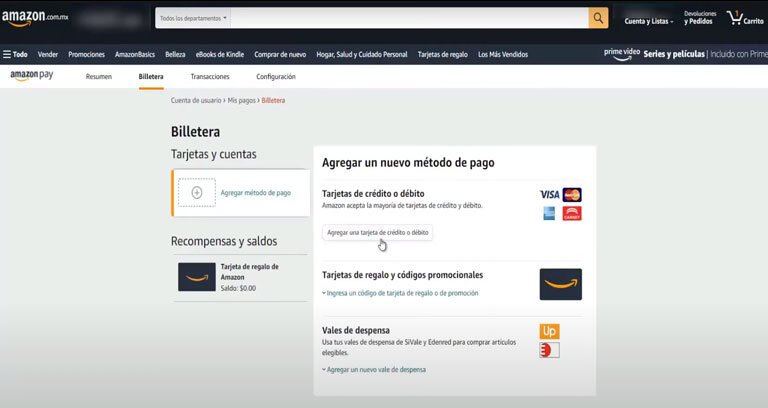The width and height of the screenshot is (768, 408).
Task: Click the Carnet card logo
Action: point(572,214)
